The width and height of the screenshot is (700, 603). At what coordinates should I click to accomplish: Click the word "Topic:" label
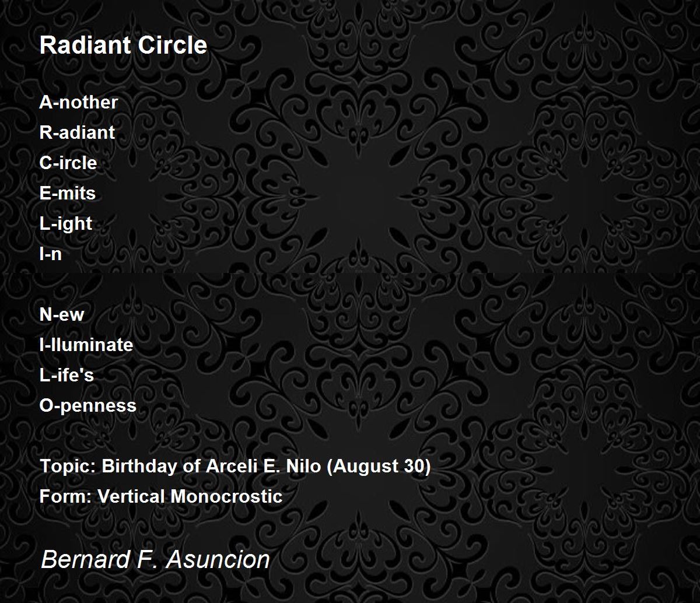[x=68, y=467]
